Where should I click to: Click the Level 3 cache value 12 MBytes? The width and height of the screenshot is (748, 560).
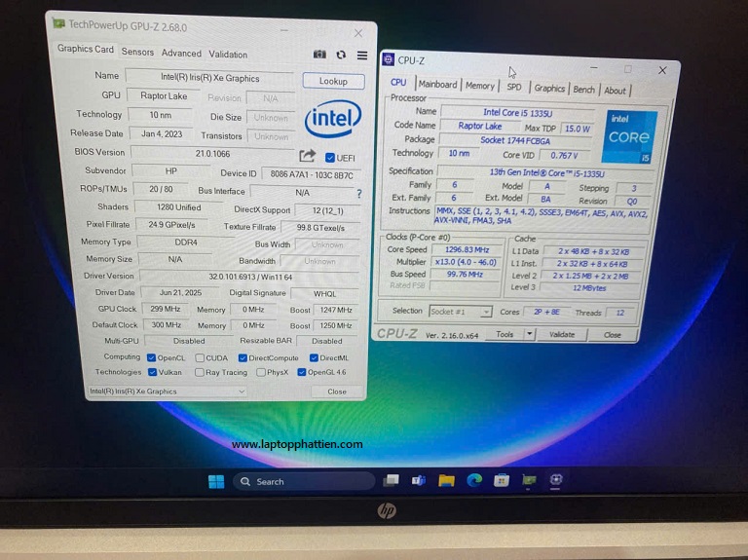(589, 288)
